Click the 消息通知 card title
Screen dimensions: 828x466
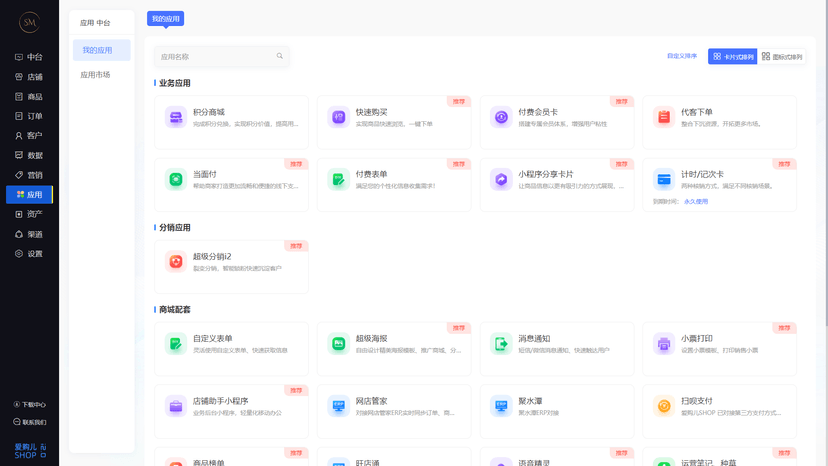click(x=534, y=338)
